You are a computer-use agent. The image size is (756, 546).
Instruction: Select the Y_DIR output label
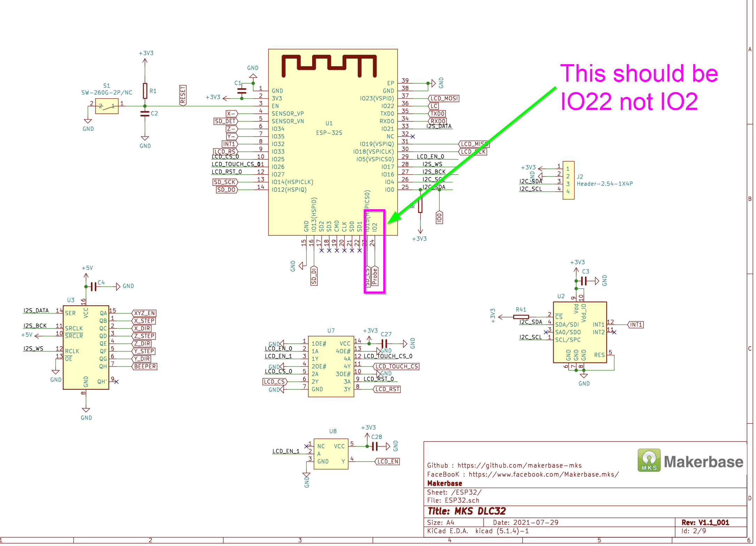pyautogui.click(x=141, y=359)
